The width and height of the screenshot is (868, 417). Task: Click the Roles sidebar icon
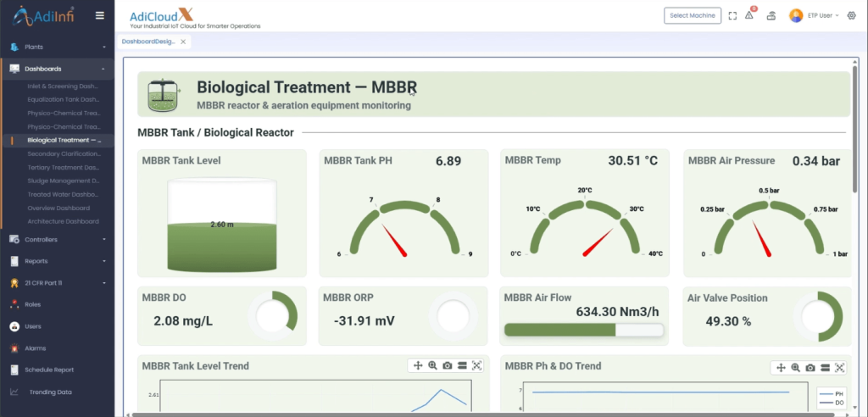(x=14, y=304)
